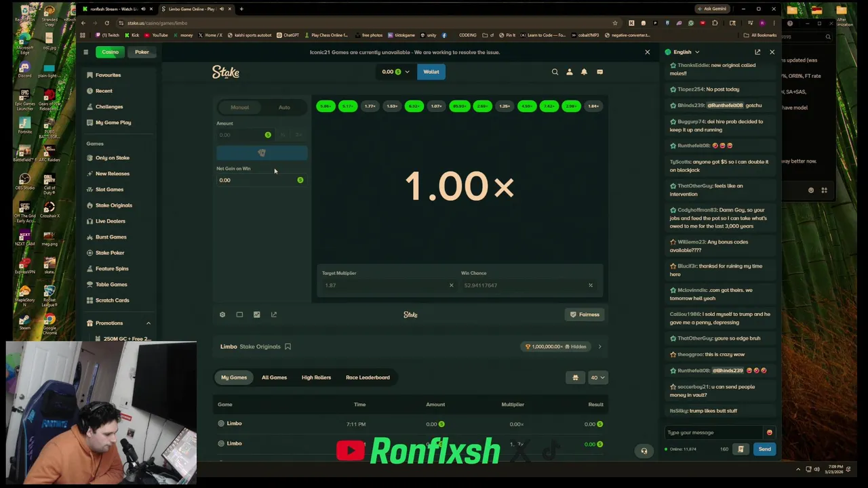Viewport: 868px width, 488px height.
Task: Clear target multiplier with the X icon
Action: pyautogui.click(x=451, y=285)
